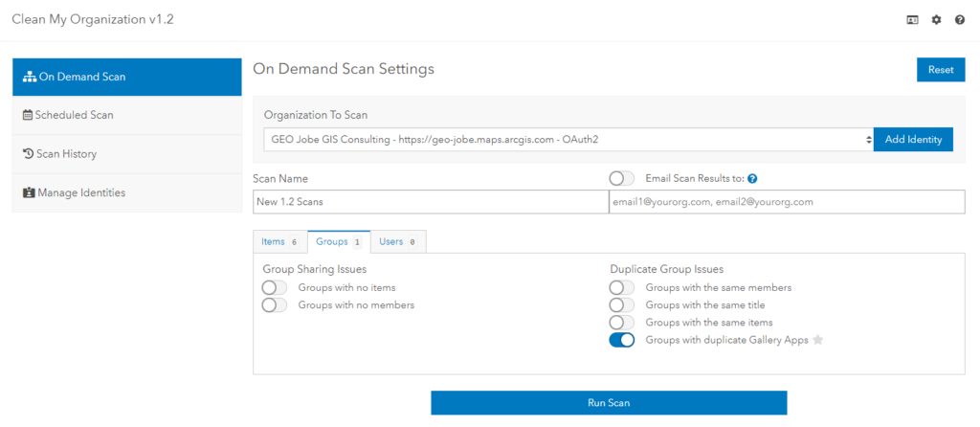Switch to the Users tab
The width and height of the screenshot is (980, 427).
tap(396, 242)
